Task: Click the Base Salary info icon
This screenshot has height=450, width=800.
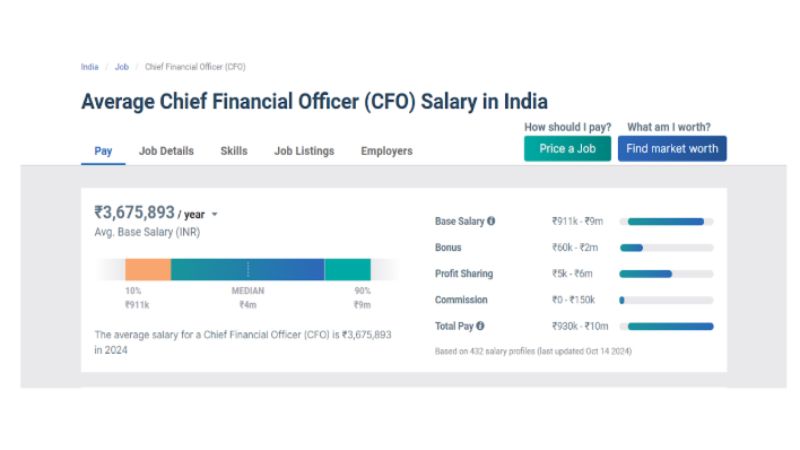Action: point(491,221)
